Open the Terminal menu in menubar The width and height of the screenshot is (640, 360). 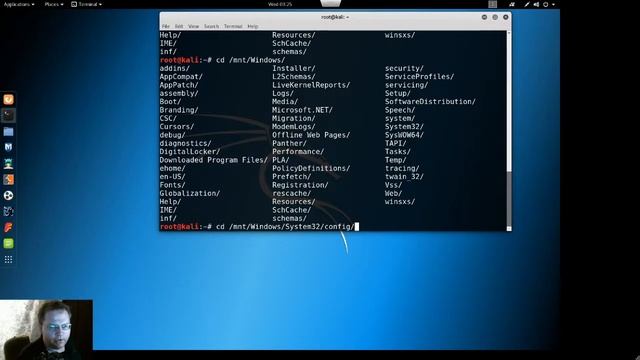(233, 26)
